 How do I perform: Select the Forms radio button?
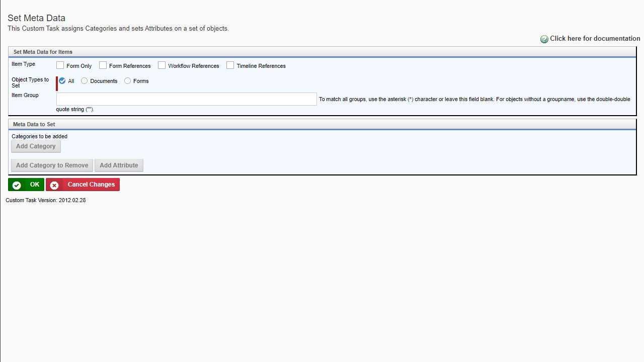click(x=128, y=81)
